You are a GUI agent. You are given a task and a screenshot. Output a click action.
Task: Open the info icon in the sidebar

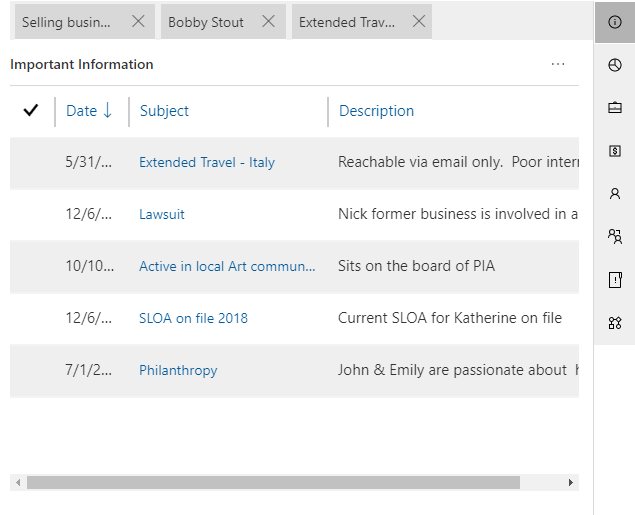click(x=614, y=22)
